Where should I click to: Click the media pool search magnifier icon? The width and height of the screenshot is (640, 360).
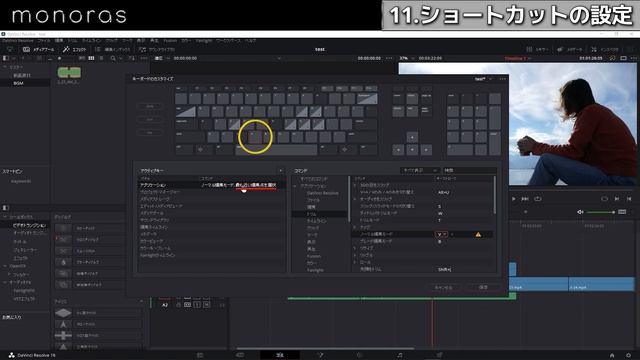tap(113, 58)
